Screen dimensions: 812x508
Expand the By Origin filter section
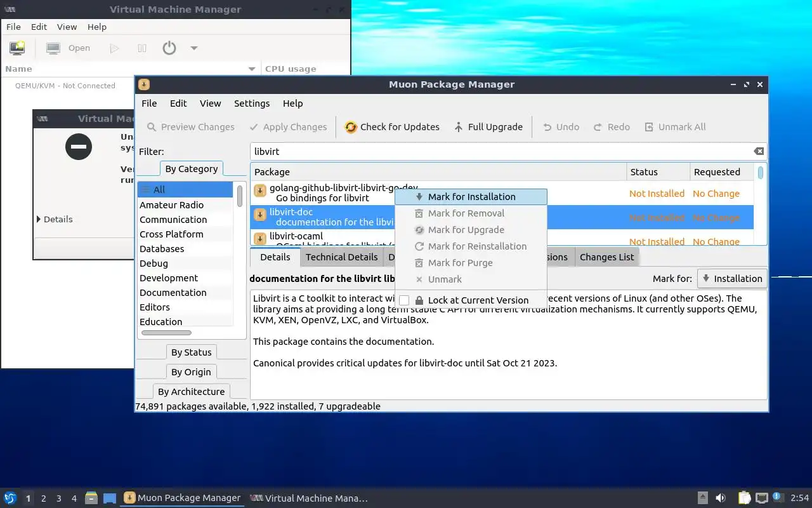click(x=191, y=372)
